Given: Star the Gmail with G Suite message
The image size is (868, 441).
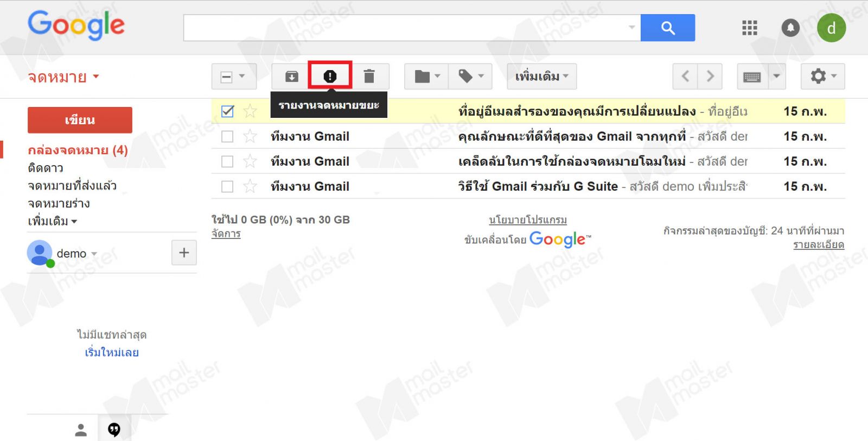Looking at the screenshot, I should click(x=250, y=186).
